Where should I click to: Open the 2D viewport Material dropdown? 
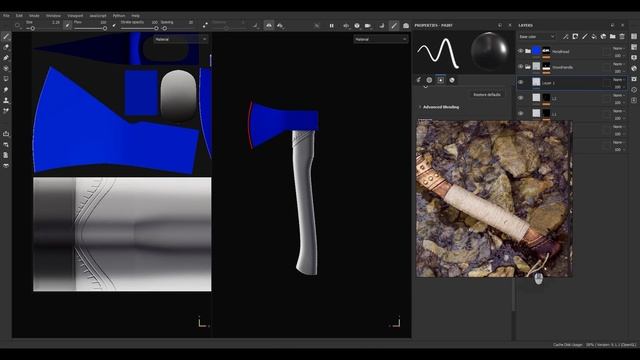(x=181, y=39)
